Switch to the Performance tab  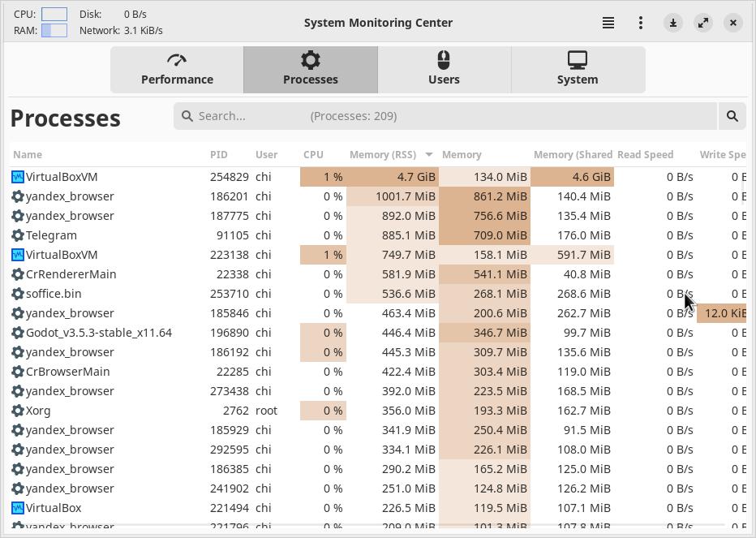click(x=177, y=69)
